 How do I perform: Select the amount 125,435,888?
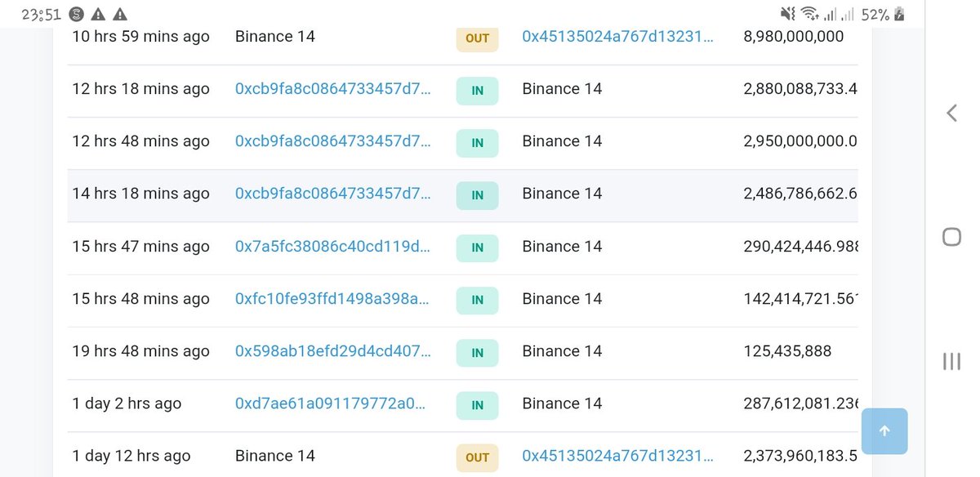point(787,351)
